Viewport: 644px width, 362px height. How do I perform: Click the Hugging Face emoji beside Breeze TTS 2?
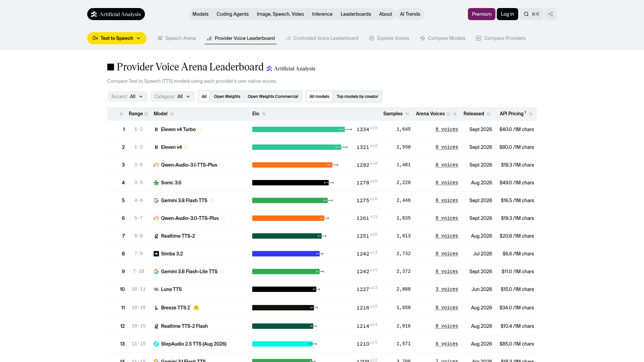pyautogui.click(x=196, y=308)
